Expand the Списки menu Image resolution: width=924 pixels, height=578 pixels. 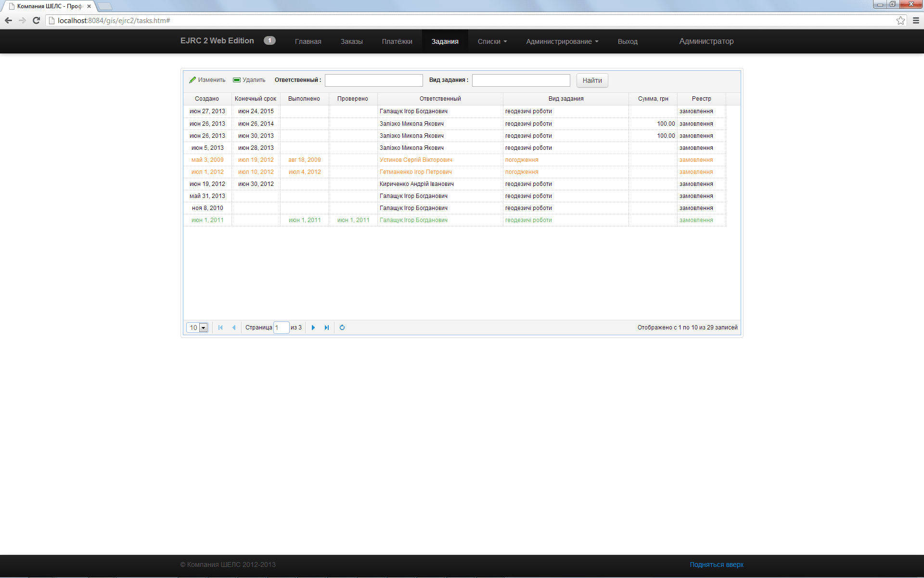coord(492,41)
